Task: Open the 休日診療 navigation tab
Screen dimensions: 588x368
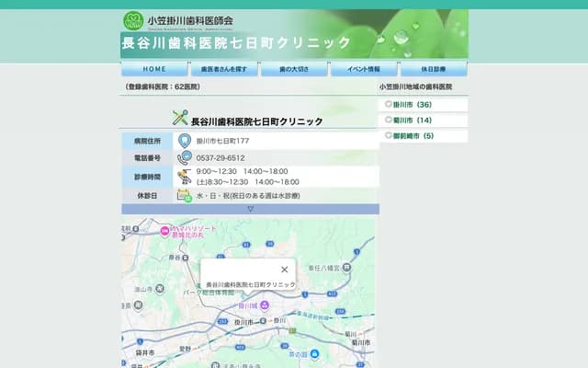Action: [x=434, y=69]
